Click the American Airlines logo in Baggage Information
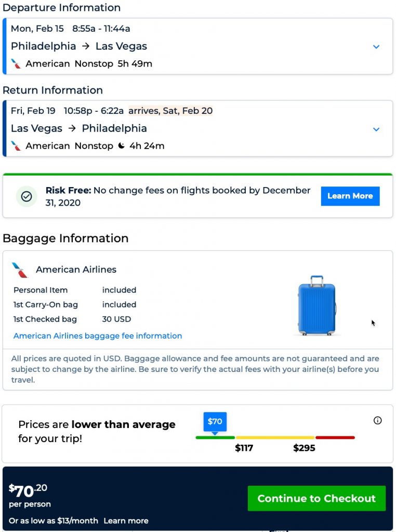 [20, 270]
